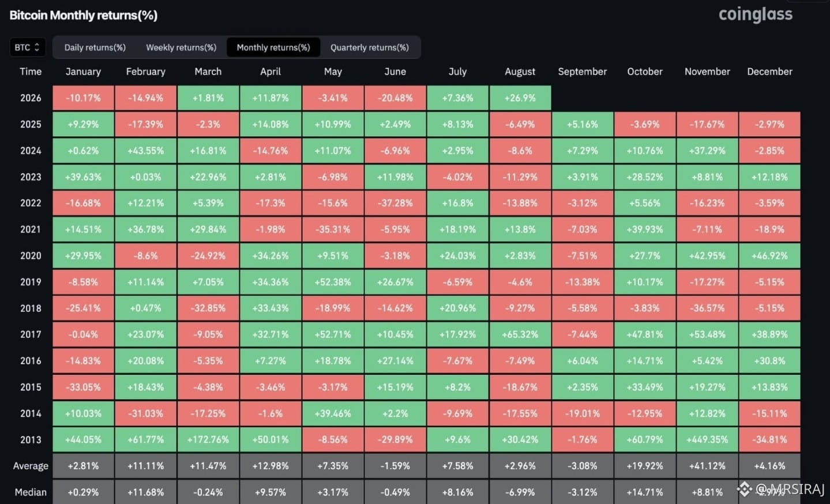Click the +28.52% October 2023 cell
This screenshot has width=830, height=504.
pyautogui.click(x=645, y=177)
